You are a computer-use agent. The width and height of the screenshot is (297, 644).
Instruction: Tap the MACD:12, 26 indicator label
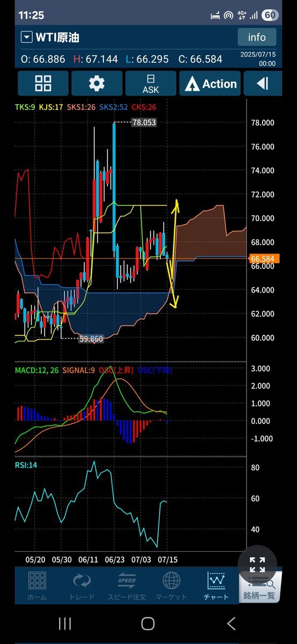[36, 370]
